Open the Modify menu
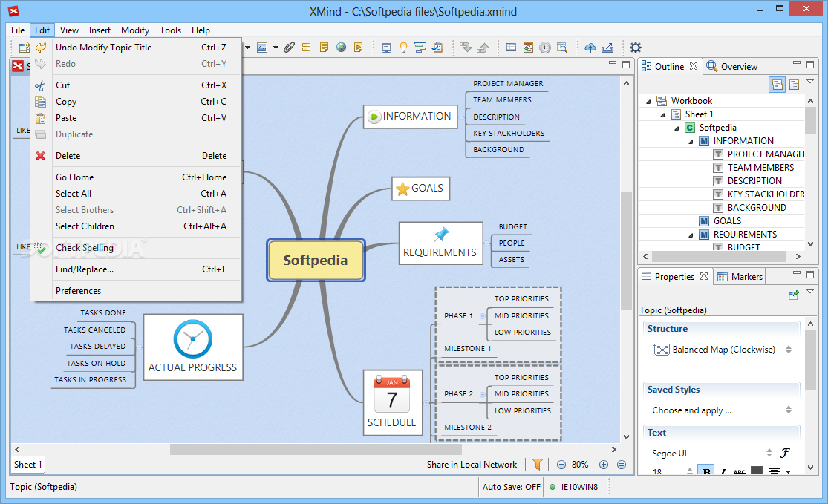This screenshot has height=504, width=828. coord(135,30)
